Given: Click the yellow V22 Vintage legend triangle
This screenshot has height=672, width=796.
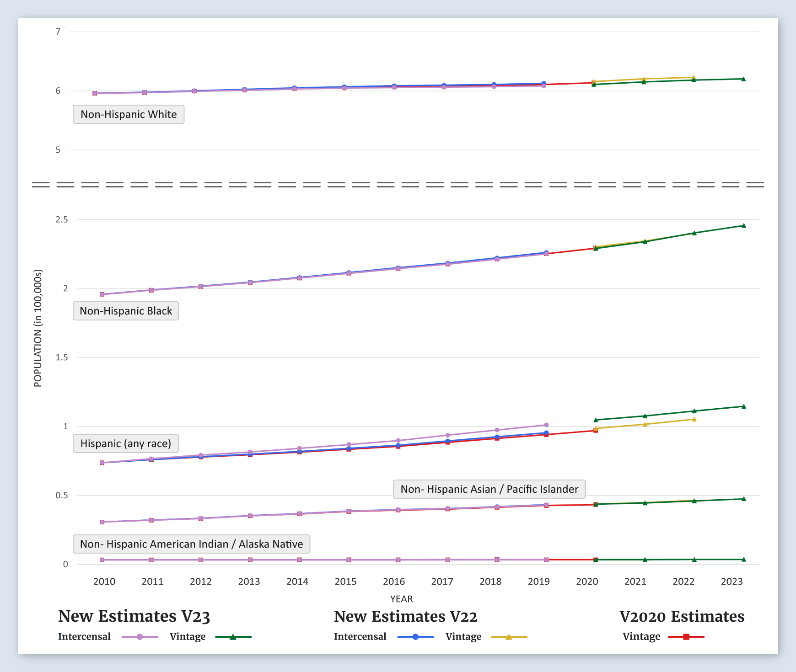Looking at the screenshot, I should pyautogui.click(x=509, y=637).
